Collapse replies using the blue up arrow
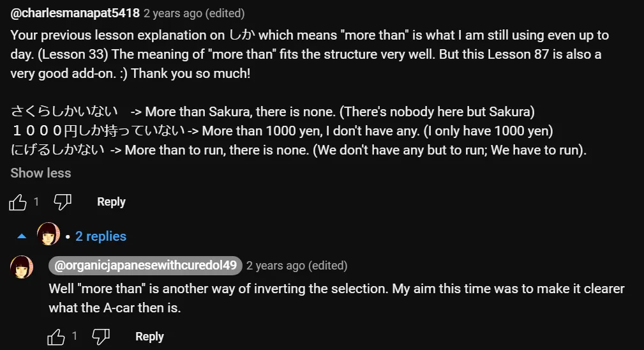This screenshot has height=350, width=644. (x=22, y=236)
